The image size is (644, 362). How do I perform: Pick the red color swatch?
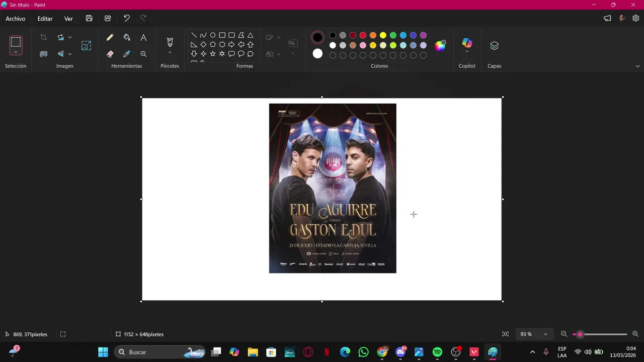pos(363,35)
